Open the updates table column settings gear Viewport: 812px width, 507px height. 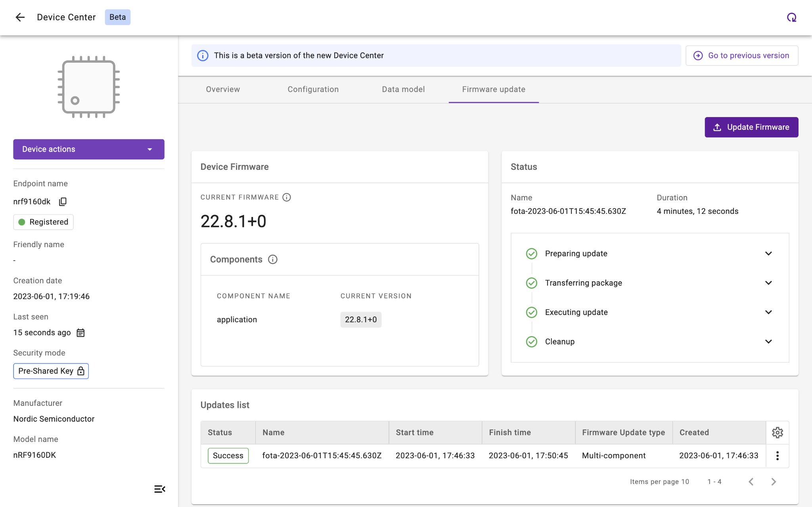[x=777, y=432]
